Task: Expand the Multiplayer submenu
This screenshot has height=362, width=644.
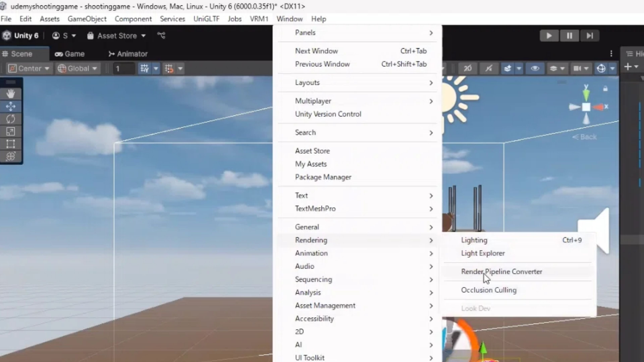Action: point(358,101)
